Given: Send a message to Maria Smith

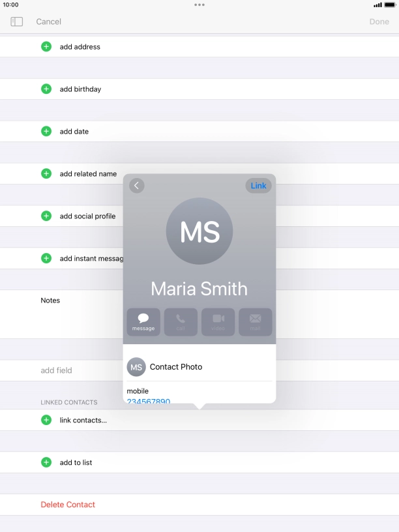Looking at the screenshot, I should (x=143, y=321).
